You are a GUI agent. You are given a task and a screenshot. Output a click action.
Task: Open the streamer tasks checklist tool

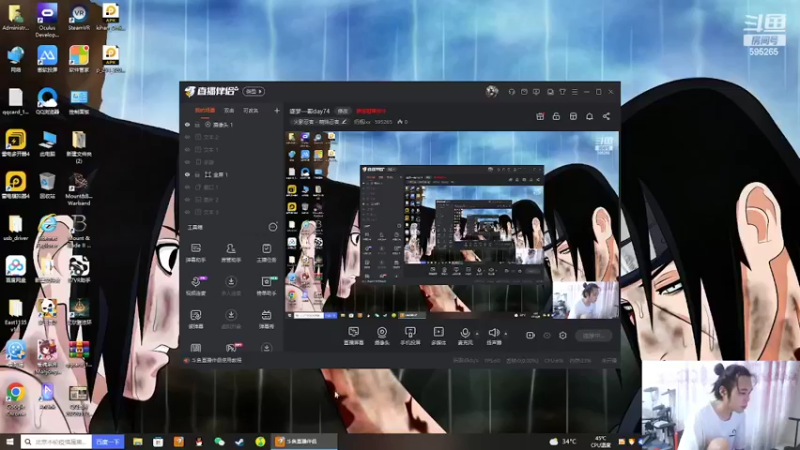tap(266, 253)
